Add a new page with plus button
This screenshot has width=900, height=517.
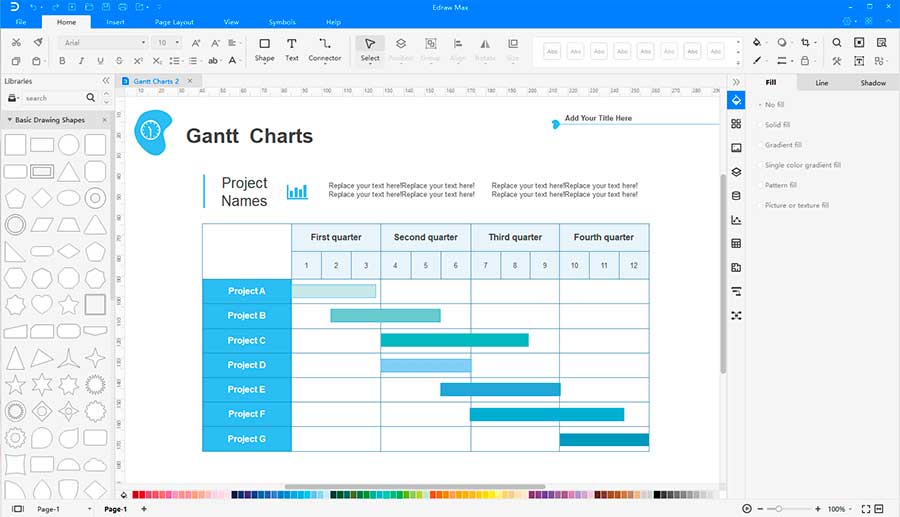coord(144,509)
